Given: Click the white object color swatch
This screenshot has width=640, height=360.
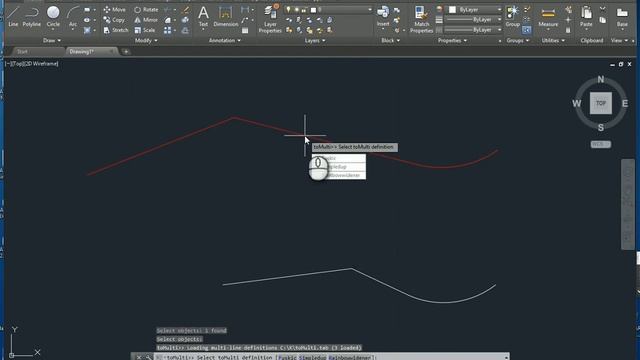Looking at the screenshot, I should [x=452, y=9].
